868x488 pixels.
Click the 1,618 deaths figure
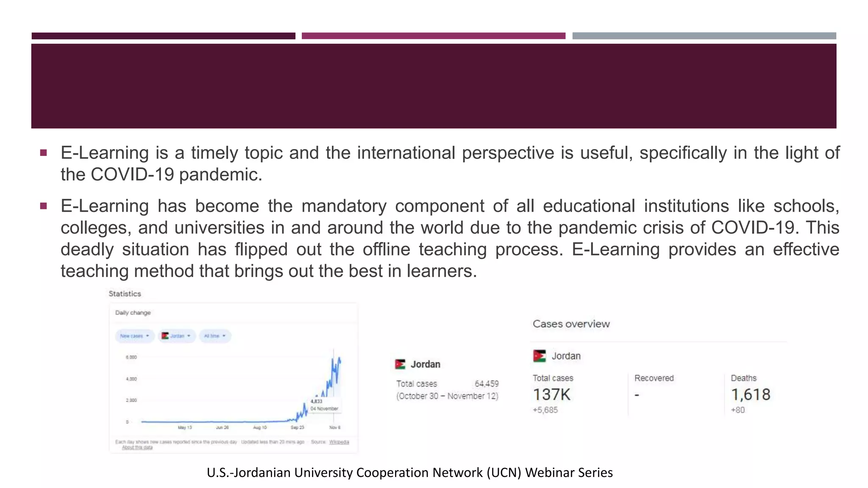(751, 394)
